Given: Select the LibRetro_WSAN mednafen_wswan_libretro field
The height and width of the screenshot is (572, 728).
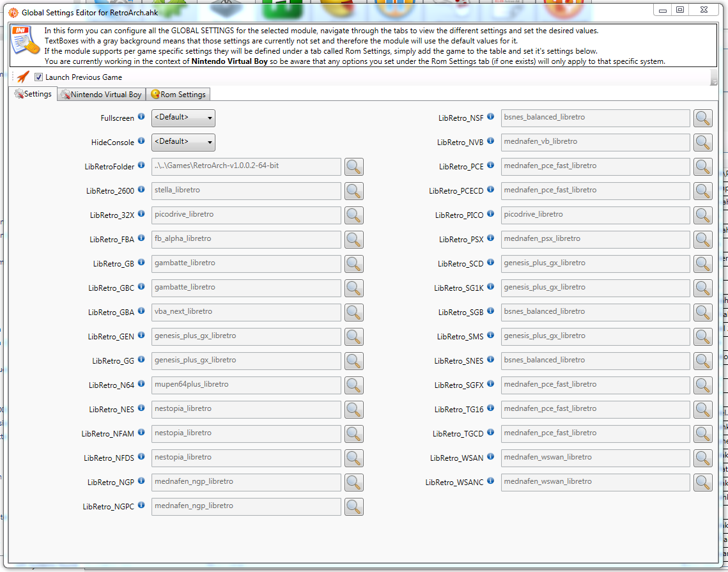Looking at the screenshot, I should (x=596, y=458).
